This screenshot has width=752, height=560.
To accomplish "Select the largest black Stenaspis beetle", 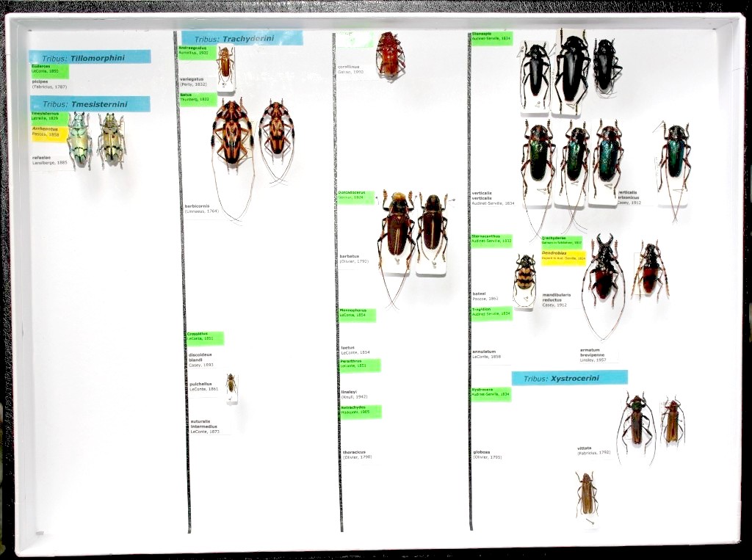I will pos(571,73).
